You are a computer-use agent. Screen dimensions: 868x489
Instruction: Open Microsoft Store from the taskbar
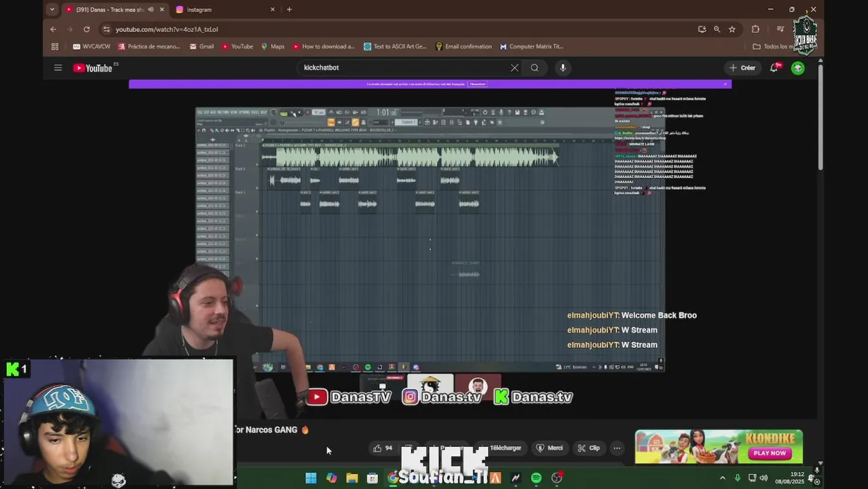point(373,478)
